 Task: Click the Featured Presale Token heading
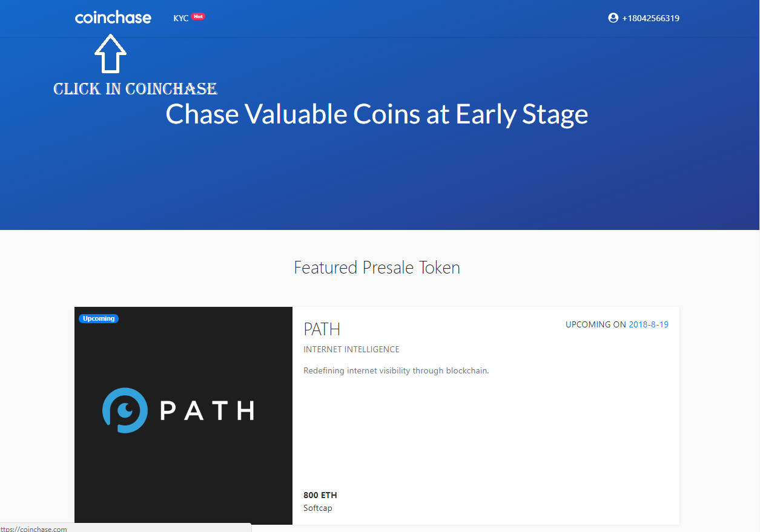[377, 267]
